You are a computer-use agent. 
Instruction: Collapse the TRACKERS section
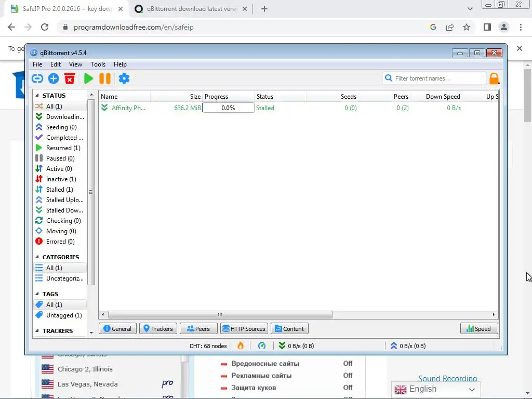coord(37,330)
